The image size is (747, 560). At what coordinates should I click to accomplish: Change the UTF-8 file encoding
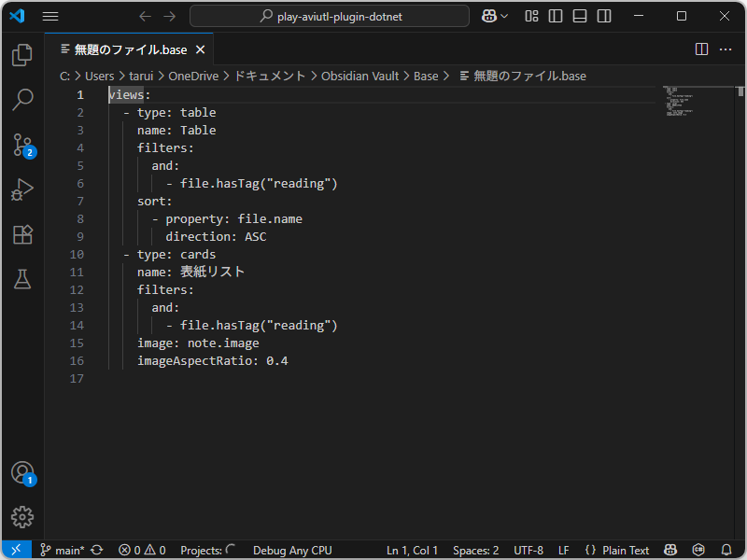click(528, 551)
